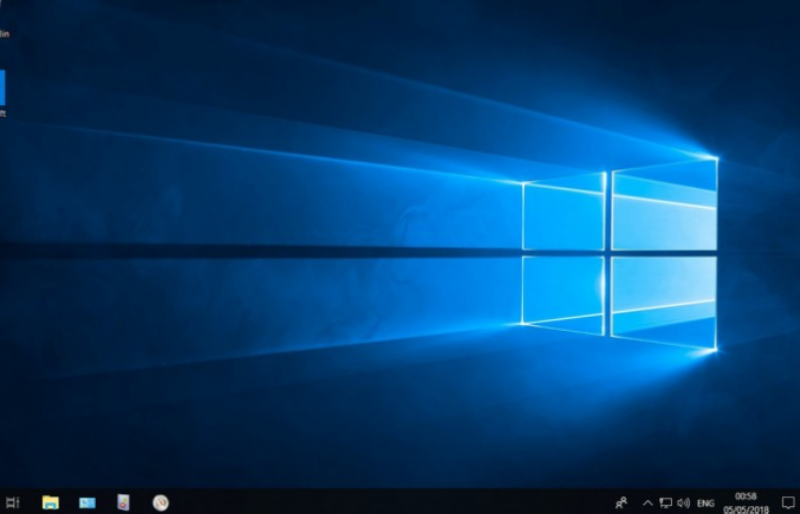Viewport: 800px width, 514px height.
Task: Select the blue desktop icon at the left edge
Action: click(3, 88)
